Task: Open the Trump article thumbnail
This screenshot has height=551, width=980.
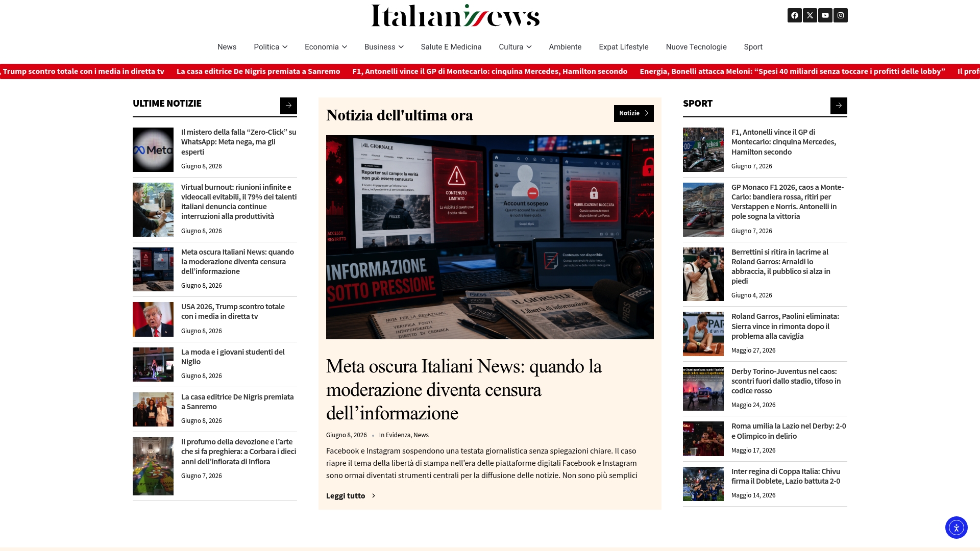Action: point(153,319)
